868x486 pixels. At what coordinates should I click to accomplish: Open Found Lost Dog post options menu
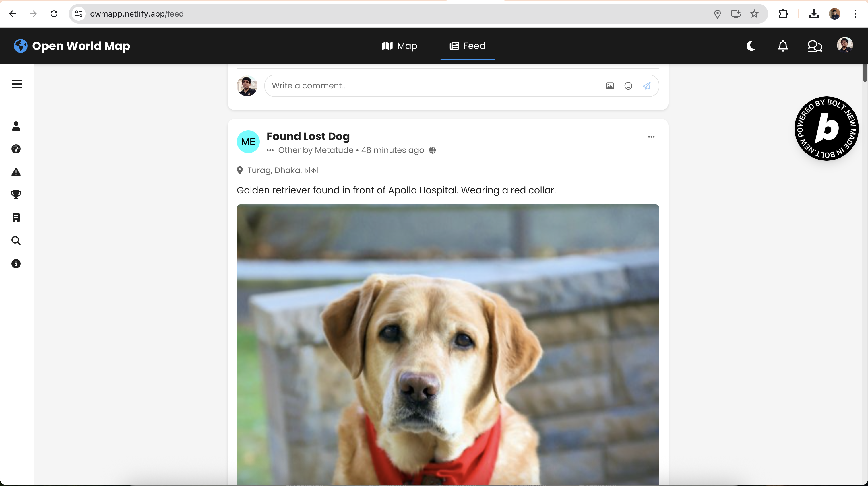[651, 137]
